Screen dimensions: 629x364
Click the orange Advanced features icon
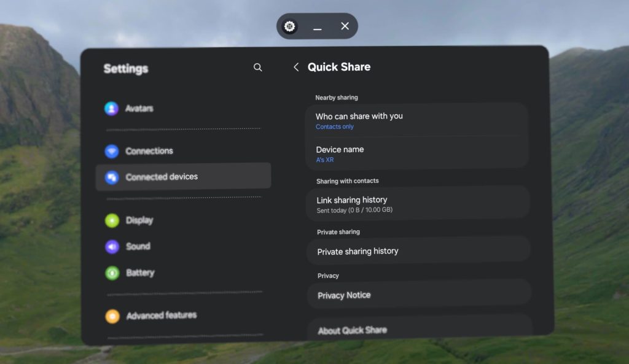(112, 316)
